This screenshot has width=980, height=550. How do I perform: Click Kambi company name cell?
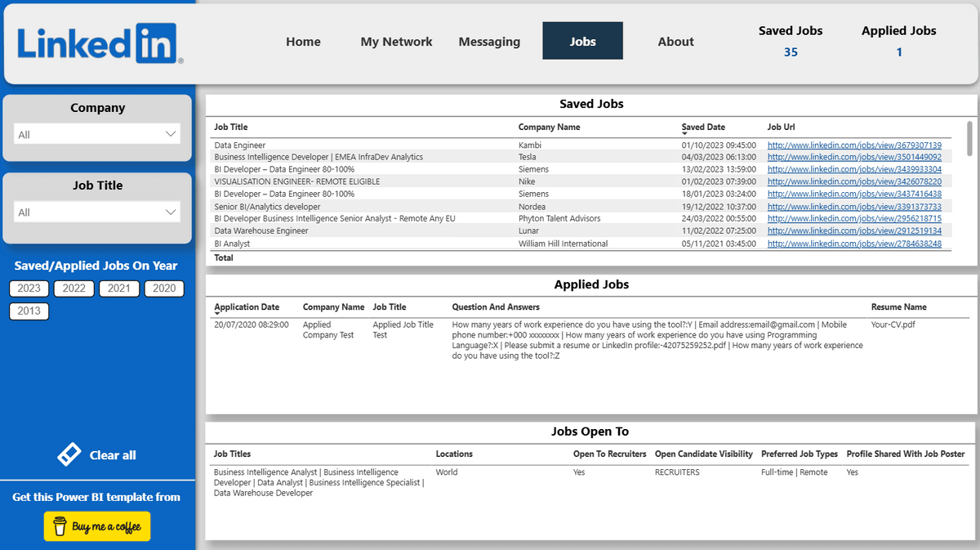[530, 145]
